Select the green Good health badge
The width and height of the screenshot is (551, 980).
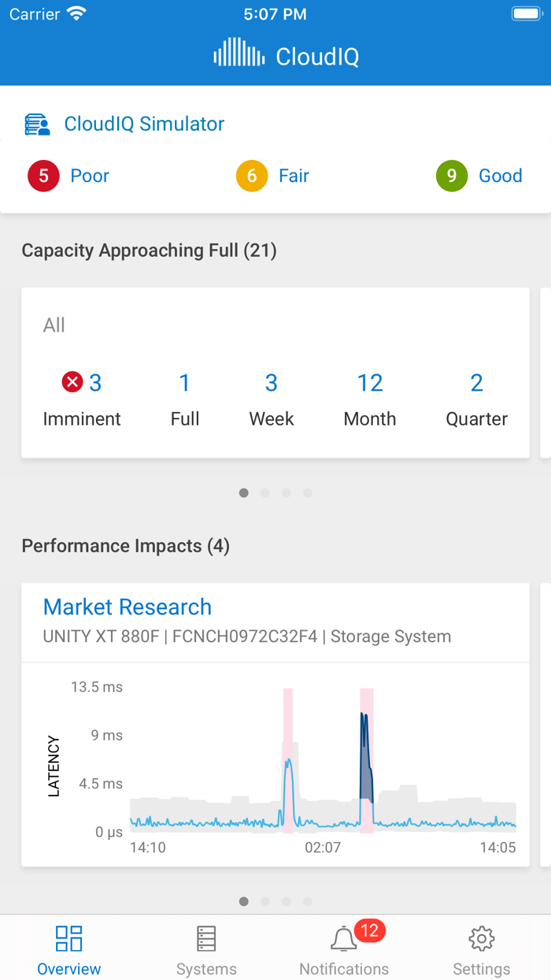coord(451,176)
